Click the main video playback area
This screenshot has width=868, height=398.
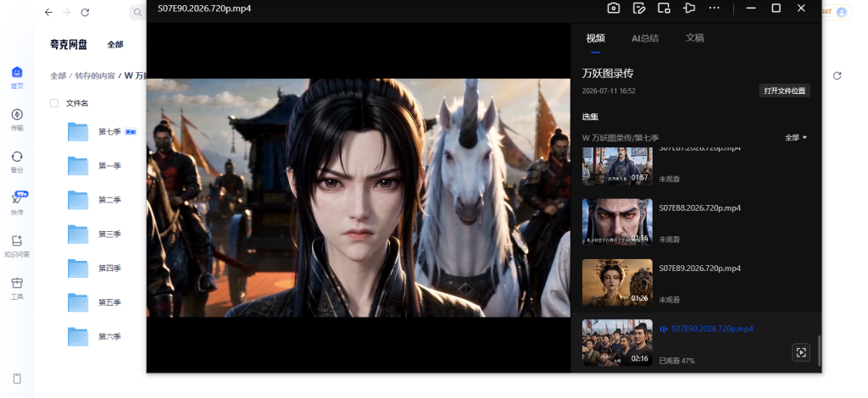click(x=359, y=197)
